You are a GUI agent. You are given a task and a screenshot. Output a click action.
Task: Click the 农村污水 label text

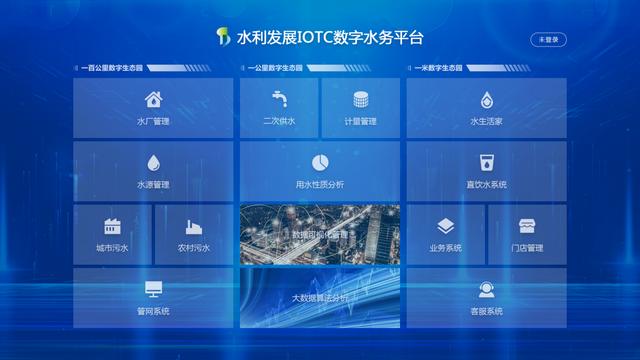(x=194, y=248)
